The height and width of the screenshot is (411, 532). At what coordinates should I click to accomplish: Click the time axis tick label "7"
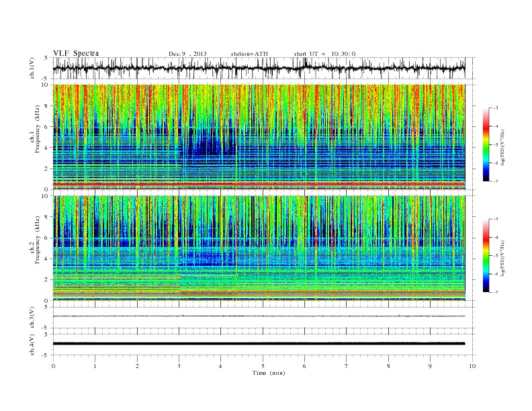[347, 366]
